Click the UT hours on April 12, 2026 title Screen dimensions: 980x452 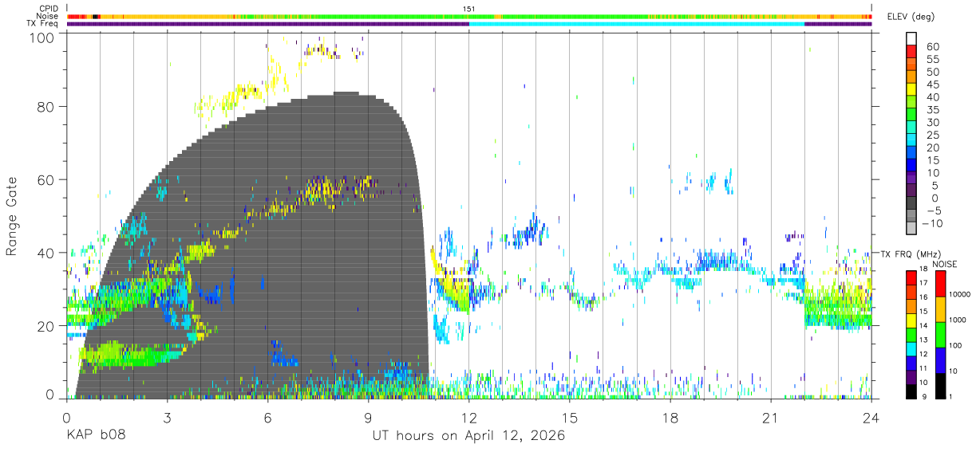click(x=468, y=436)
